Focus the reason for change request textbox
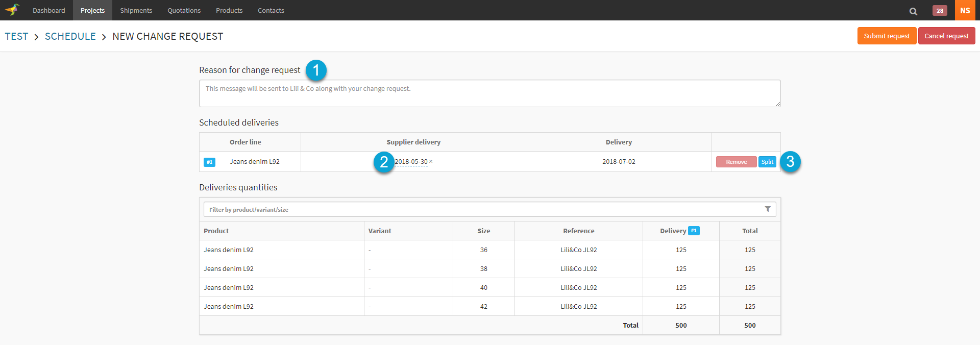Screen dimensions: 980x345 click(489, 93)
